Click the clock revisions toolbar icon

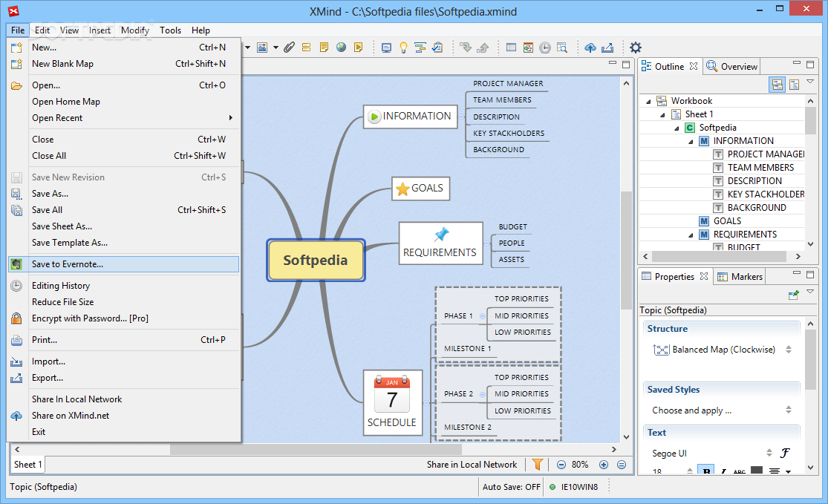[x=545, y=48]
